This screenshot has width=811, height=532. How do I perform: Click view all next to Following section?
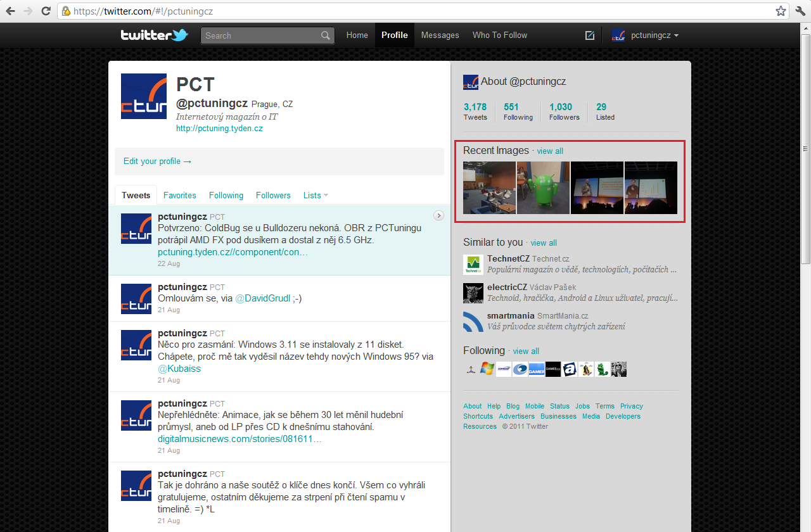(526, 351)
